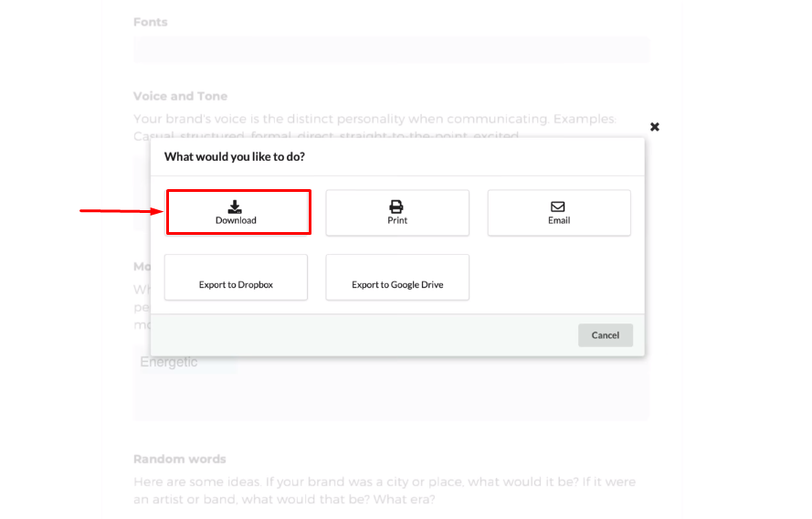This screenshot has width=812, height=519.
Task: Click the download arrow icon
Action: point(236,207)
